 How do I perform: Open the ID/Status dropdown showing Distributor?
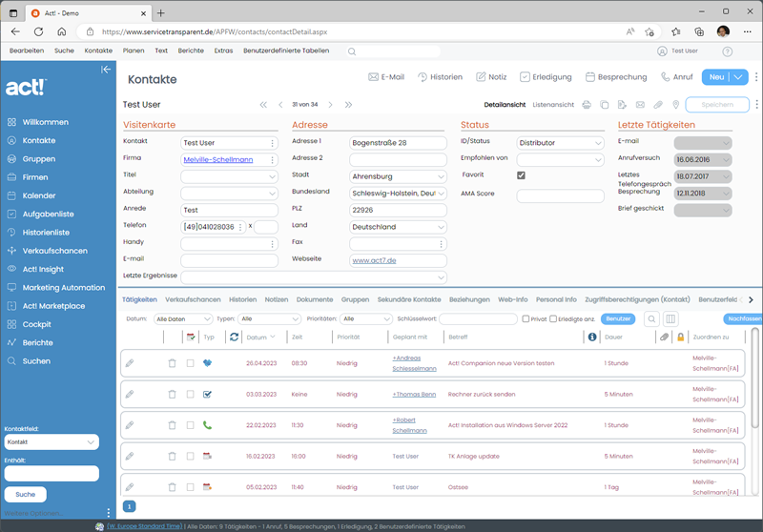tap(560, 142)
